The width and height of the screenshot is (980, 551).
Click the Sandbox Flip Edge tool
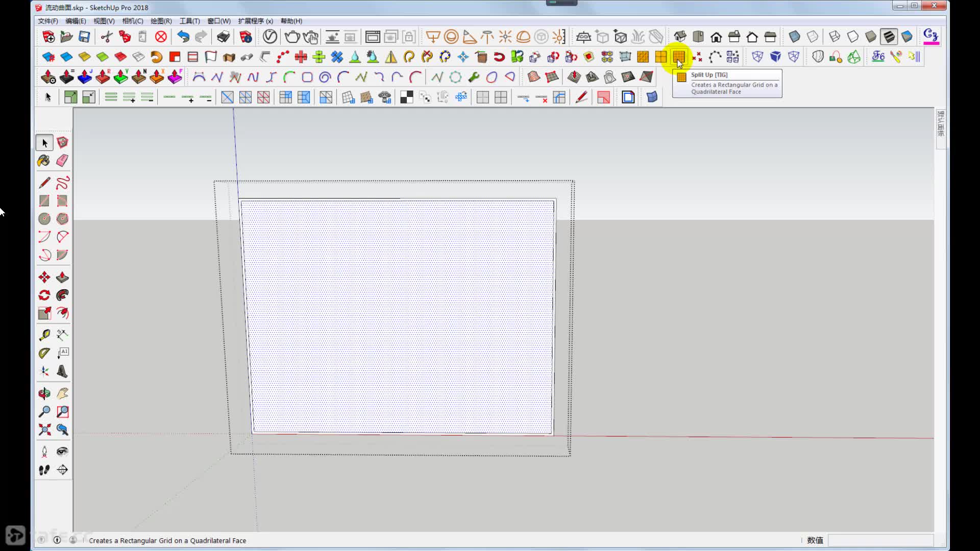point(646,77)
